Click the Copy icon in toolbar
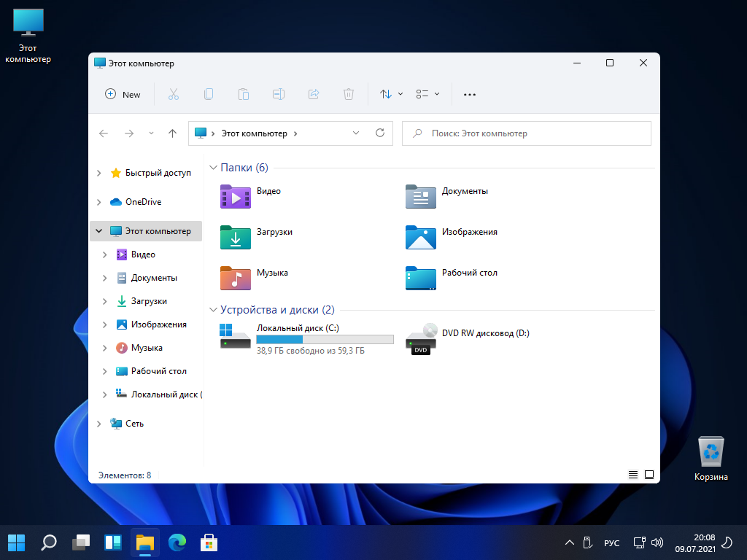The height and width of the screenshot is (560, 747). pos(209,94)
